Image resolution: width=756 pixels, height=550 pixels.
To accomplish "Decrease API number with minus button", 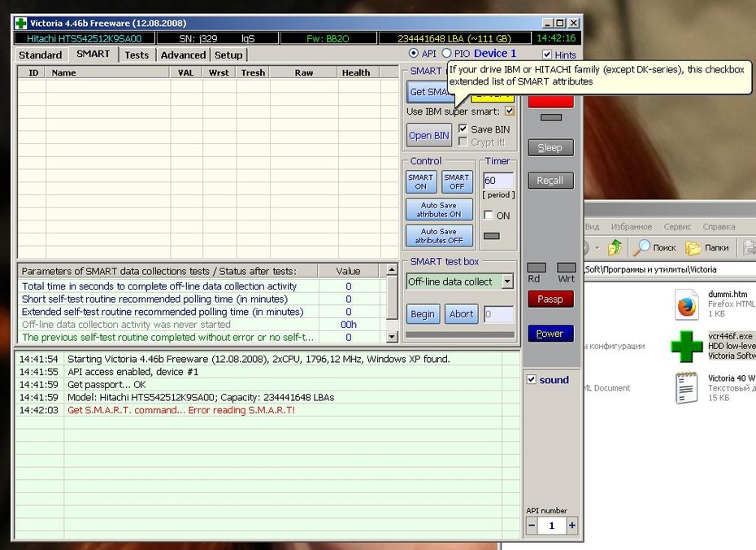I will [x=532, y=526].
